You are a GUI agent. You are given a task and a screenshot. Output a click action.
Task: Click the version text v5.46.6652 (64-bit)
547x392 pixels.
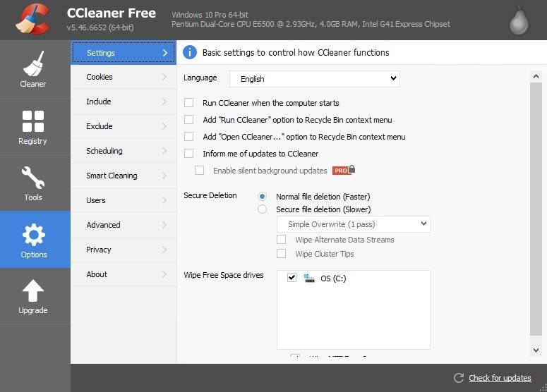[x=100, y=27]
